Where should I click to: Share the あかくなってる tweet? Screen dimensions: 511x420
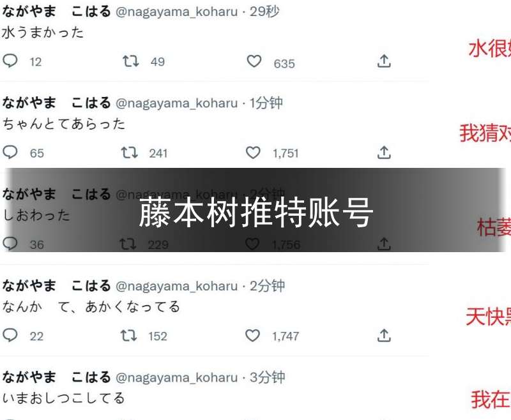click(x=384, y=335)
